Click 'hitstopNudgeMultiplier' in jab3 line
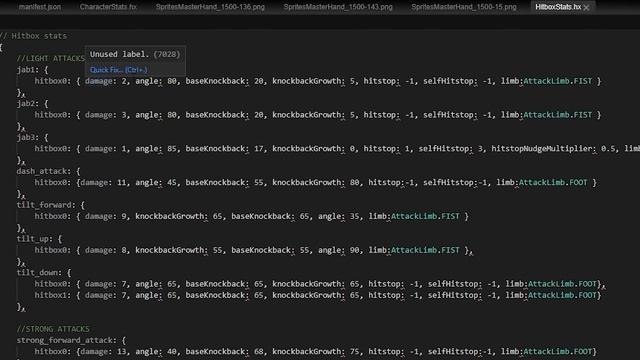This screenshot has width=640, height=360. click(542, 149)
